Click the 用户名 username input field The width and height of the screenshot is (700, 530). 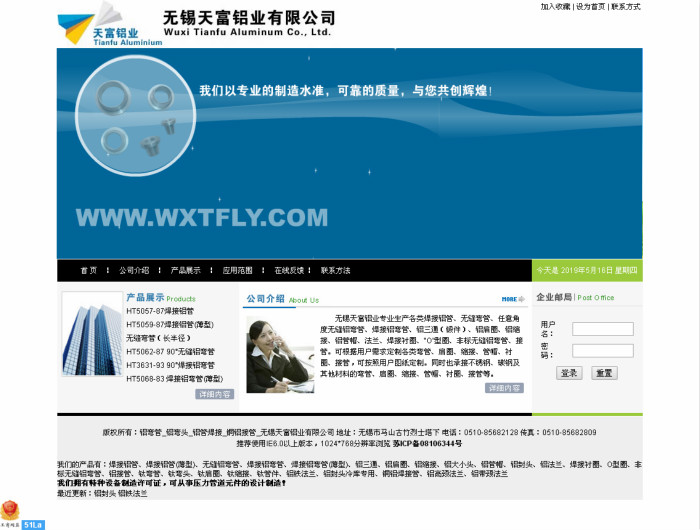click(x=602, y=329)
